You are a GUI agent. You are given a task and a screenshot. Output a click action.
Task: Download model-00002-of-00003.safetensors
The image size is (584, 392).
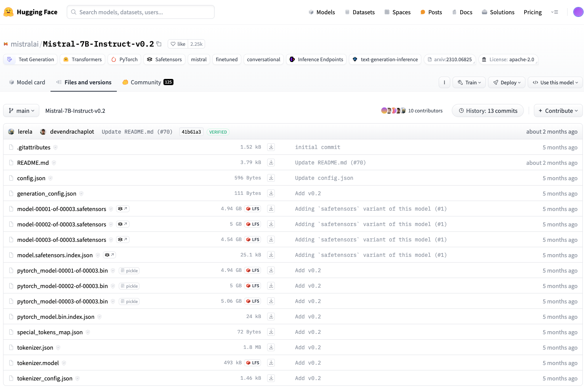tap(271, 224)
